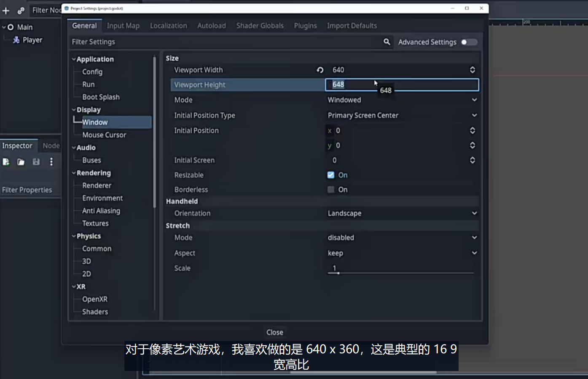Collapse the Physics category

[74, 236]
